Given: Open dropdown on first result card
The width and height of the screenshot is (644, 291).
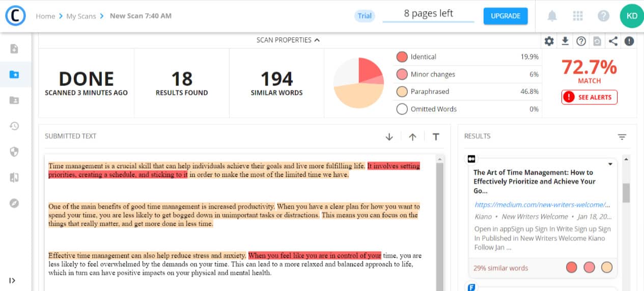Looking at the screenshot, I should click(x=610, y=164).
